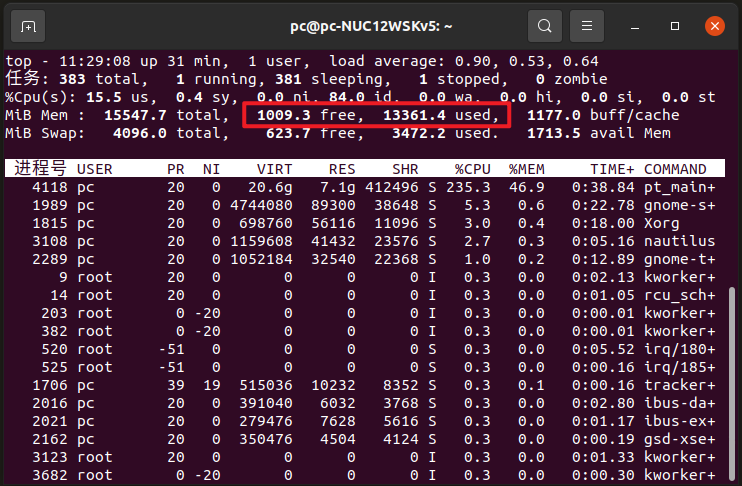Screen dimensions: 742x486
Task: Click the 4096.0 swap total value
Action: (x=140, y=133)
